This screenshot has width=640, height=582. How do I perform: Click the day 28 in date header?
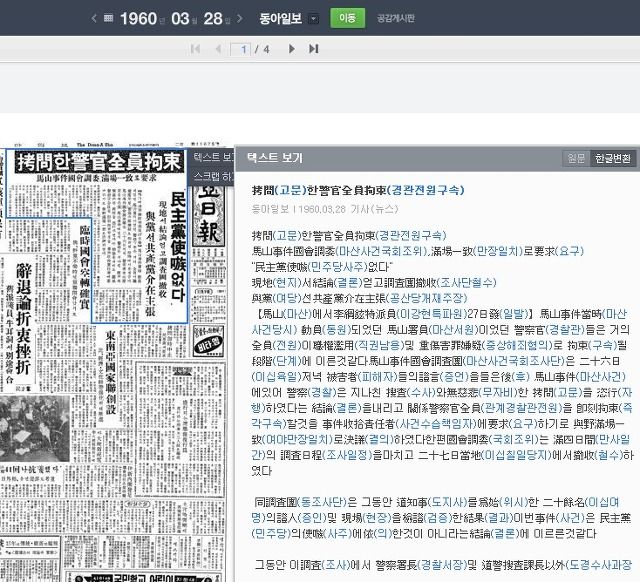click(x=213, y=18)
